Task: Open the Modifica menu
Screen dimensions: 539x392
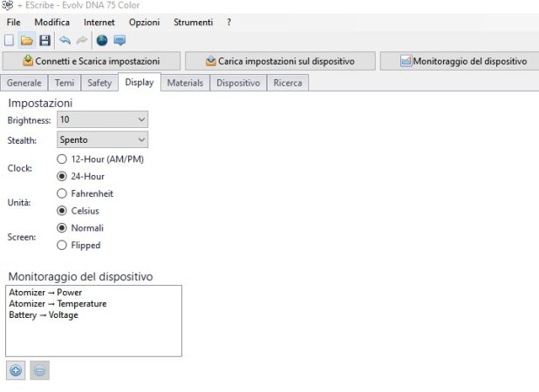Action: (x=52, y=23)
